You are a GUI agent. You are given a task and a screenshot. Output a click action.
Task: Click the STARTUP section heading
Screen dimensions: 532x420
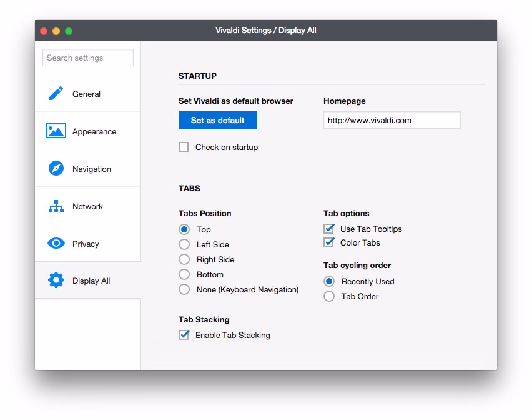point(197,76)
